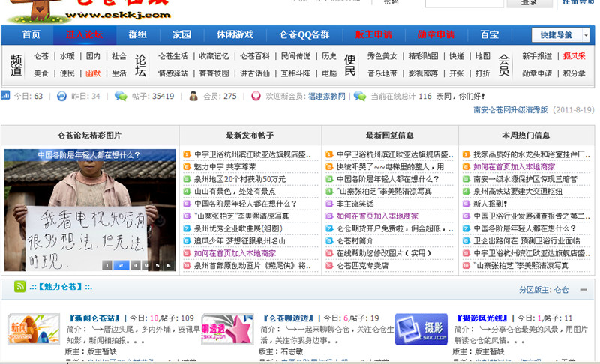
Task: Open hot post 新人报到!
Action: (x=490, y=204)
